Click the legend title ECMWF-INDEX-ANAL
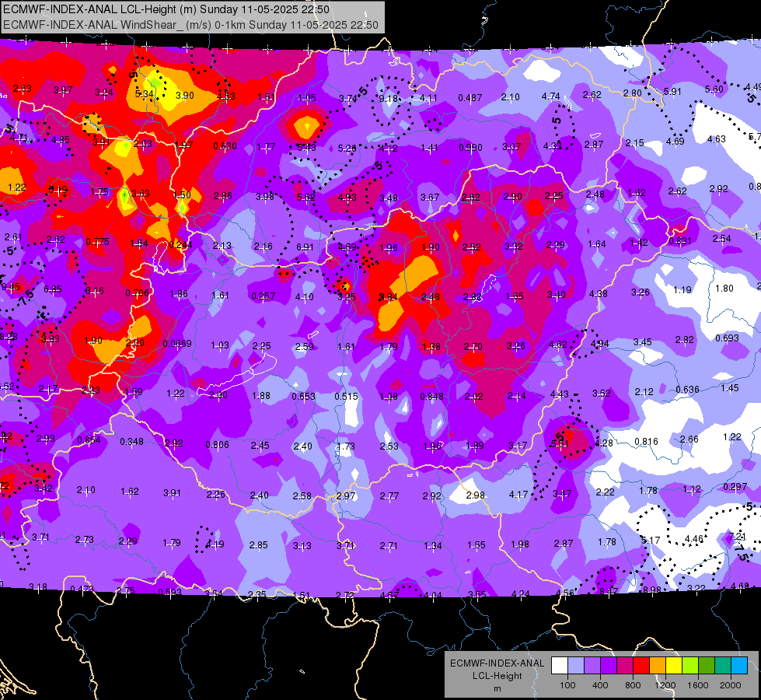Image resolution: width=761 pixels, height=700 pixels. click(497, 663)
